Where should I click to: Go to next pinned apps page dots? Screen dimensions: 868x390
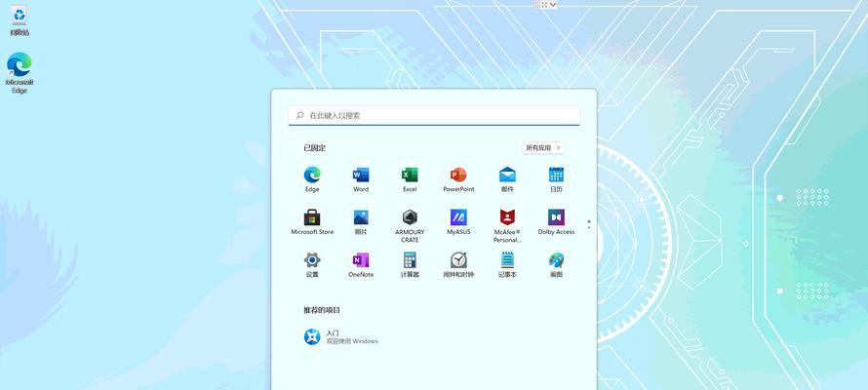pos(589,224)
